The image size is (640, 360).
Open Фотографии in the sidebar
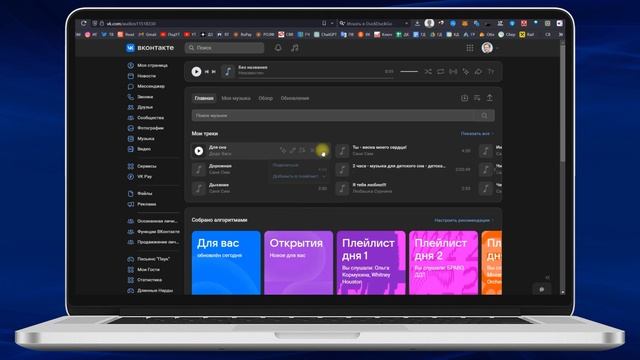tap(146, 128)
